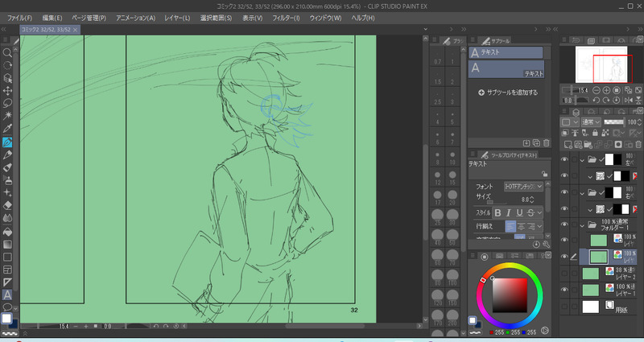Select the Text tool in the toolbar

coord(7,295)
